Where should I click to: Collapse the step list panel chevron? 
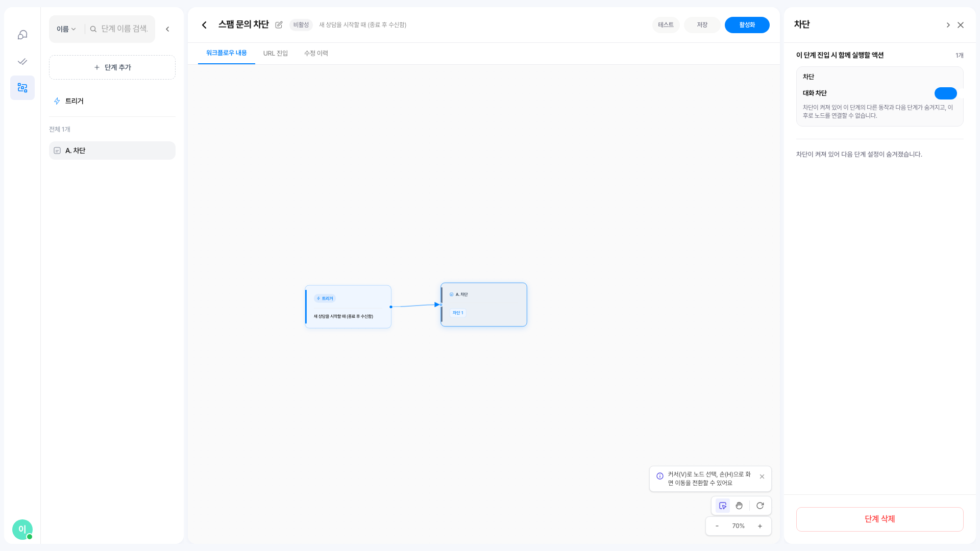tap(167, 29)
